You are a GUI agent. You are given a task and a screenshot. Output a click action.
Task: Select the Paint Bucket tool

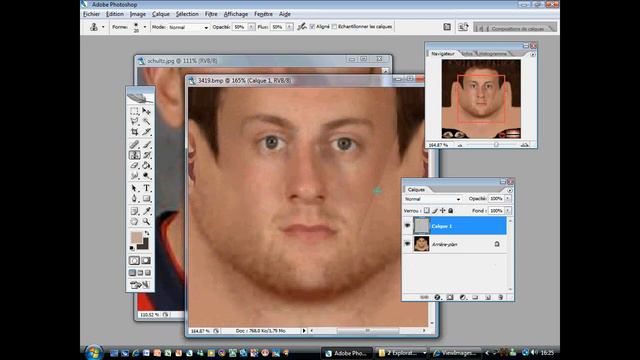146,165
